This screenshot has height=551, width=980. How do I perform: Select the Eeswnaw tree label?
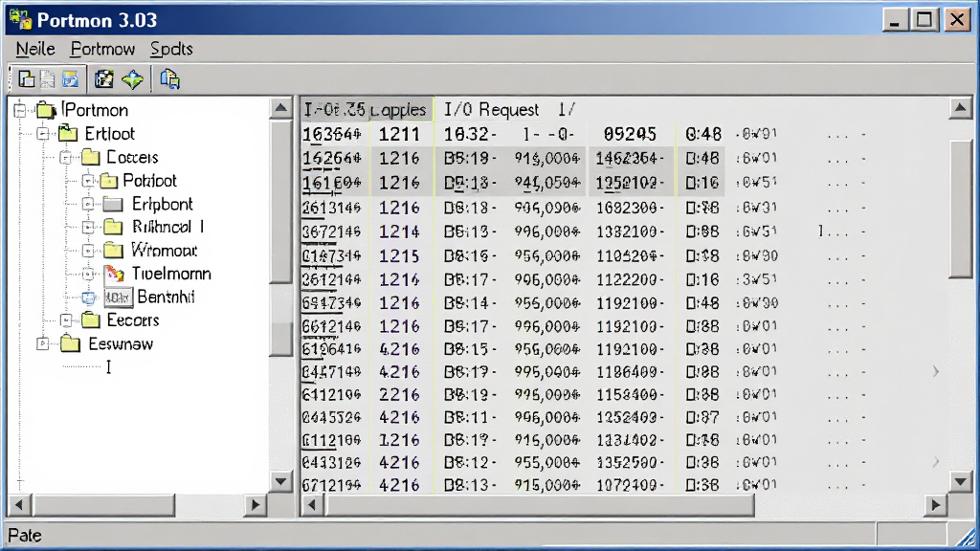[121, 343]
